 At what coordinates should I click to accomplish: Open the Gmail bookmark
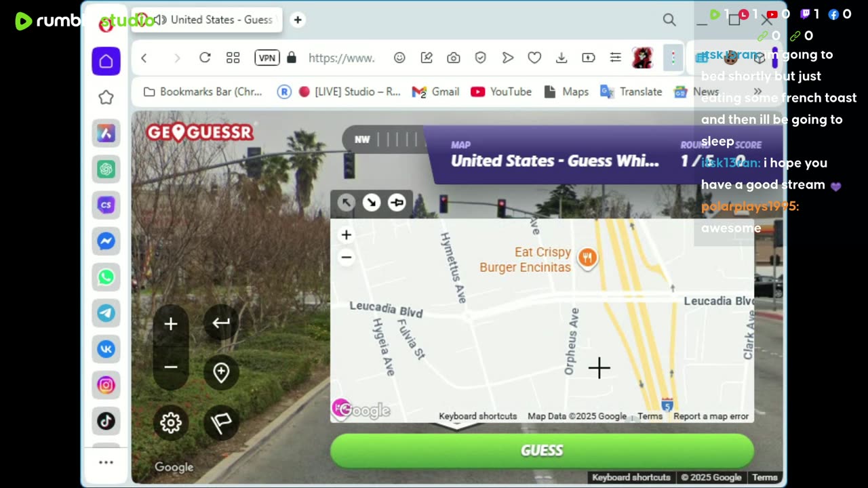435,91
